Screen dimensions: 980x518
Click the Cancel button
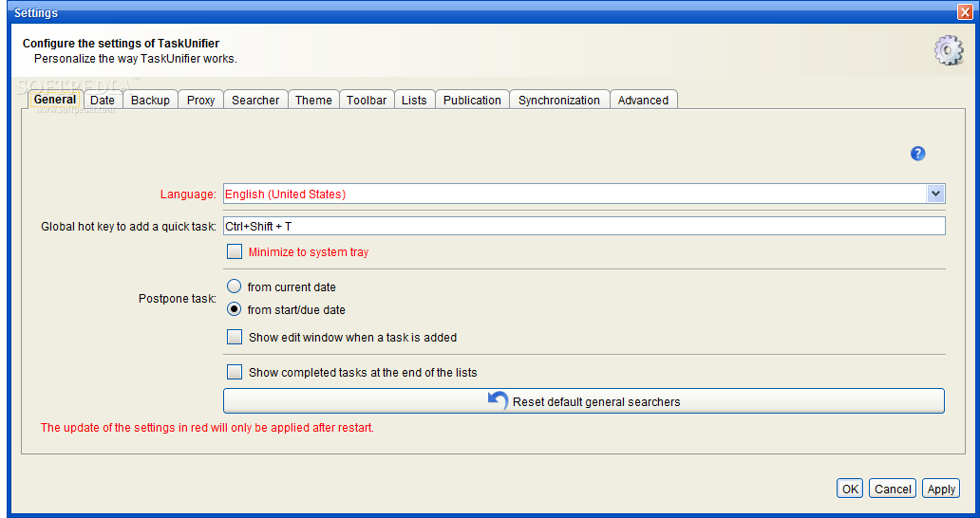(893, 489)
